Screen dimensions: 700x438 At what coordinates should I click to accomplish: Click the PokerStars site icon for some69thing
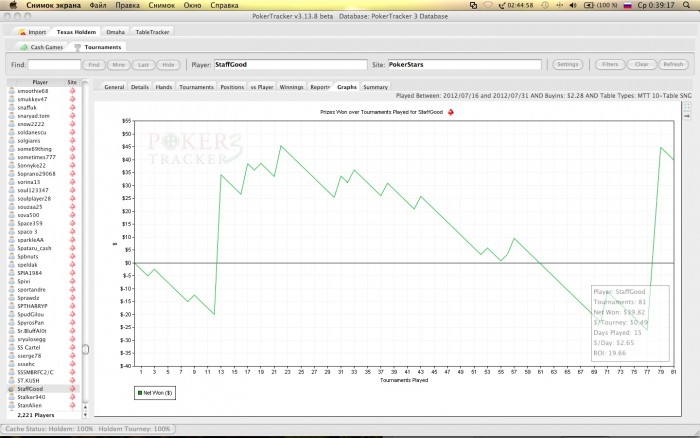point(72,149)
